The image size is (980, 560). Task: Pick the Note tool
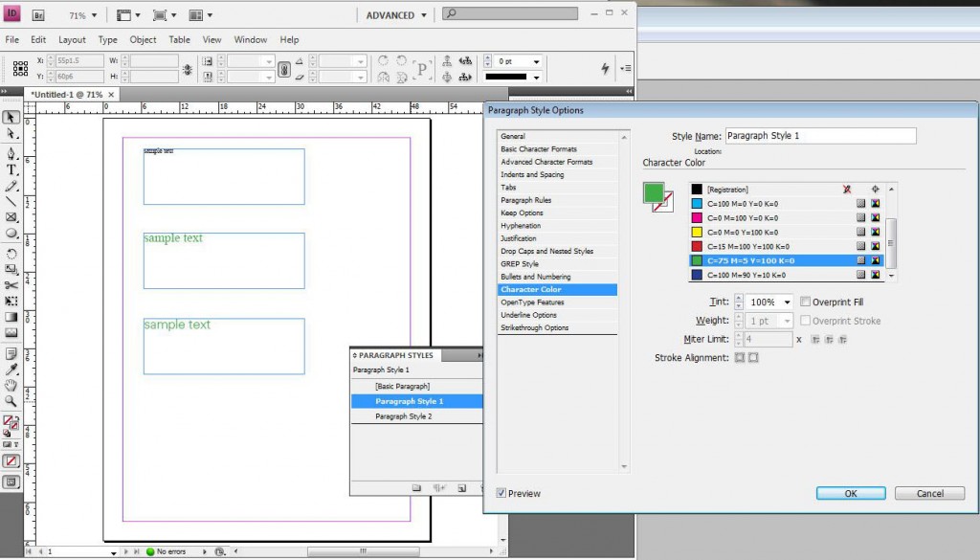point(11,354)
